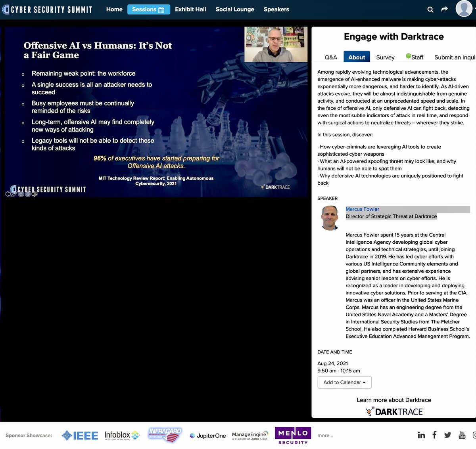Click the '96% of executives' slide statement
Screen dimensions: 476x449
pos(156,162)
